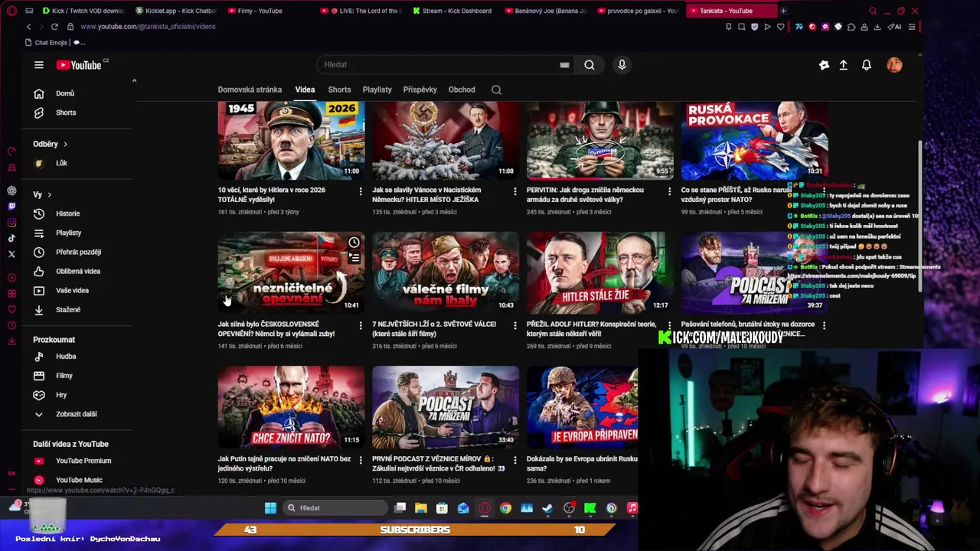Screen dimensions: 980x551
Task: Switch to channel Playlisty tab
Action: pyautogui.click(x=377, y=90)
